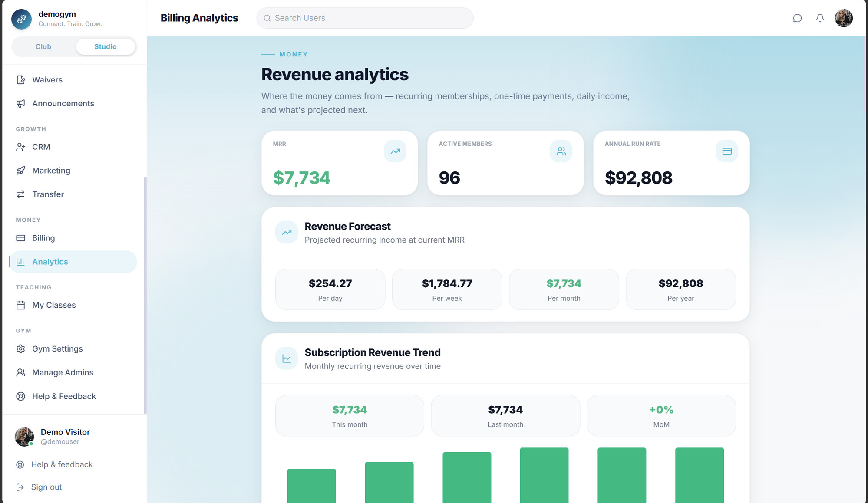Click the CRM add-user icon
The height and width of the screenshot is (503, 868).
20,147
